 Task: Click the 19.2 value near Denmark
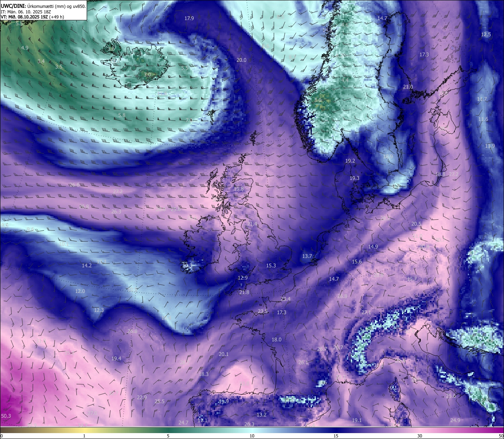click(x=350, y=161)
